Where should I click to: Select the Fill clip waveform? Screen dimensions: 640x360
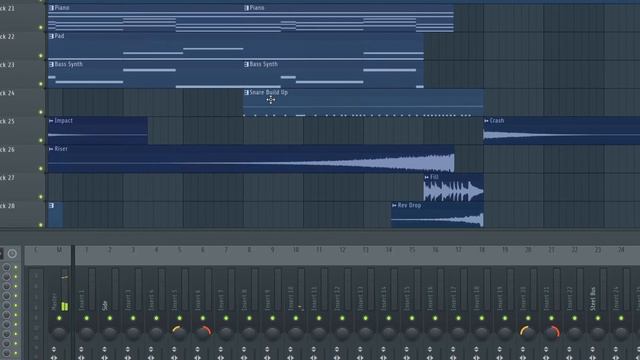[454, 191]
